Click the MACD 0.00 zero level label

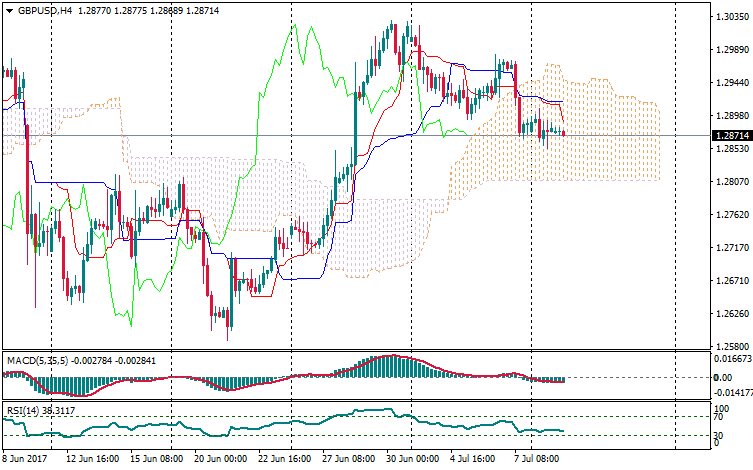click(x=720, y=378)
